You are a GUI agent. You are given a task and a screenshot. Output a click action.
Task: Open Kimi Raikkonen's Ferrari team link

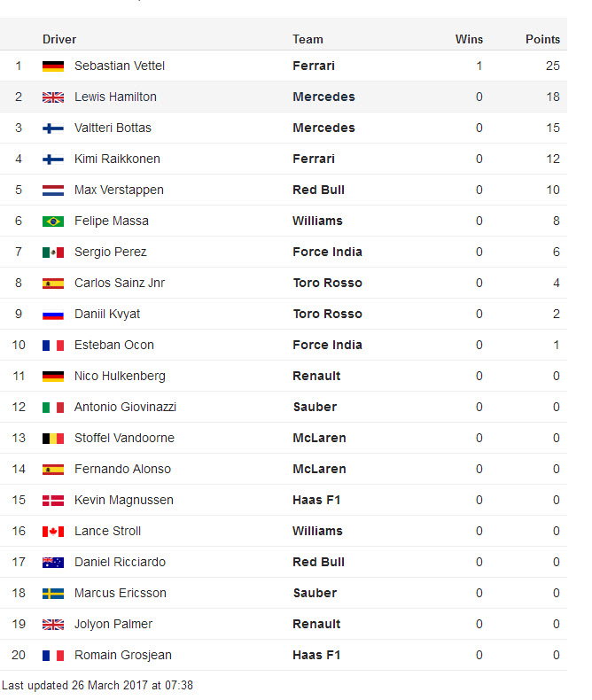coord(314,159)
